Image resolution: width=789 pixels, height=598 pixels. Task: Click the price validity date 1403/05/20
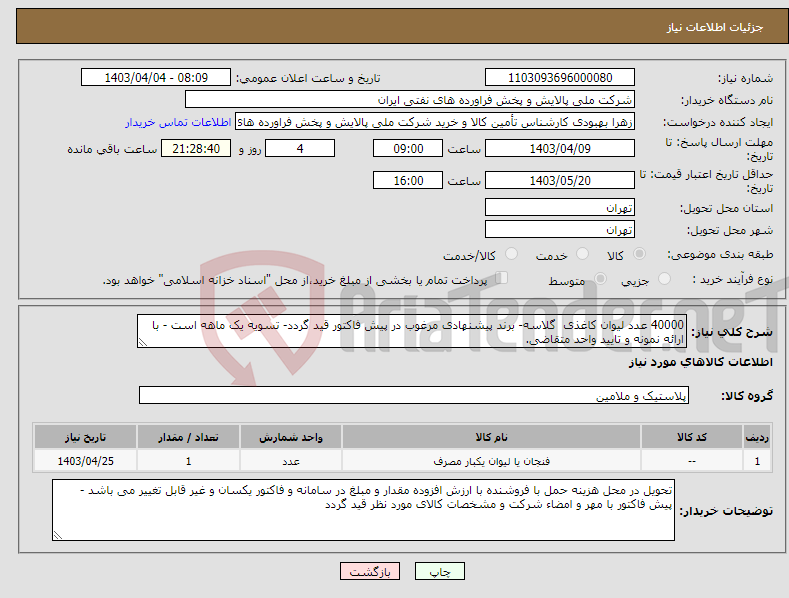click(560, 180)
